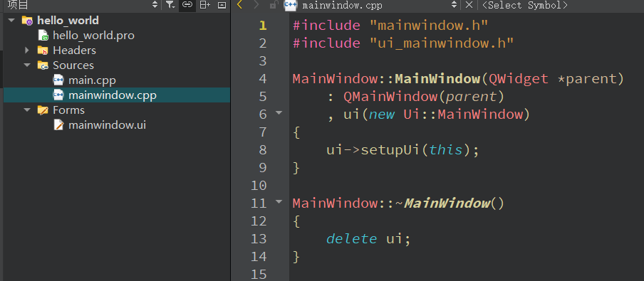Click the Headers folder icon
644x281 pixels.
click(x=43, y=50)
